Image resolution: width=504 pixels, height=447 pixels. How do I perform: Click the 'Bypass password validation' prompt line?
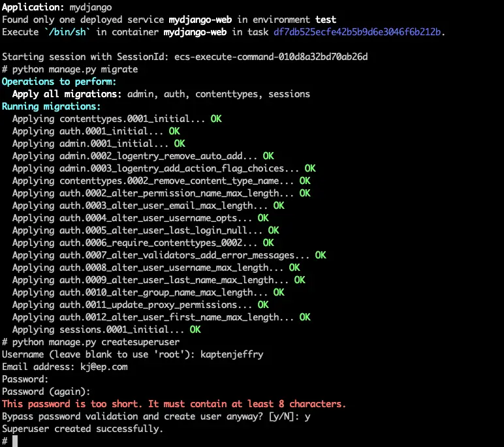tap(156, 416)
